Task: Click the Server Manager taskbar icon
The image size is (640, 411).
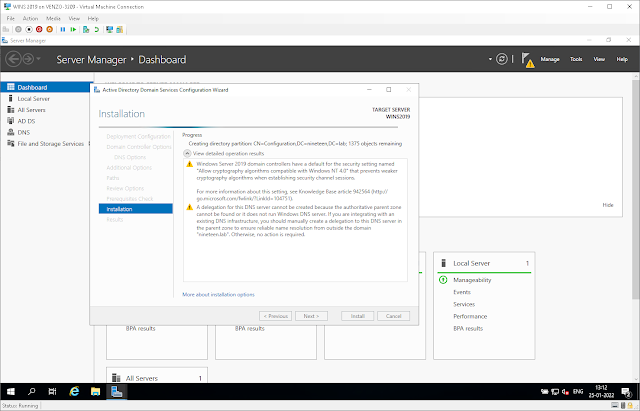Action: click(x=117, y=391)
